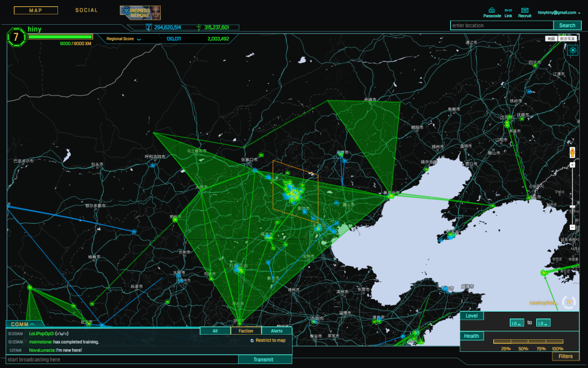
Task: Open the hinyhiny@gmail.com account menu
Action: (559, 13)
